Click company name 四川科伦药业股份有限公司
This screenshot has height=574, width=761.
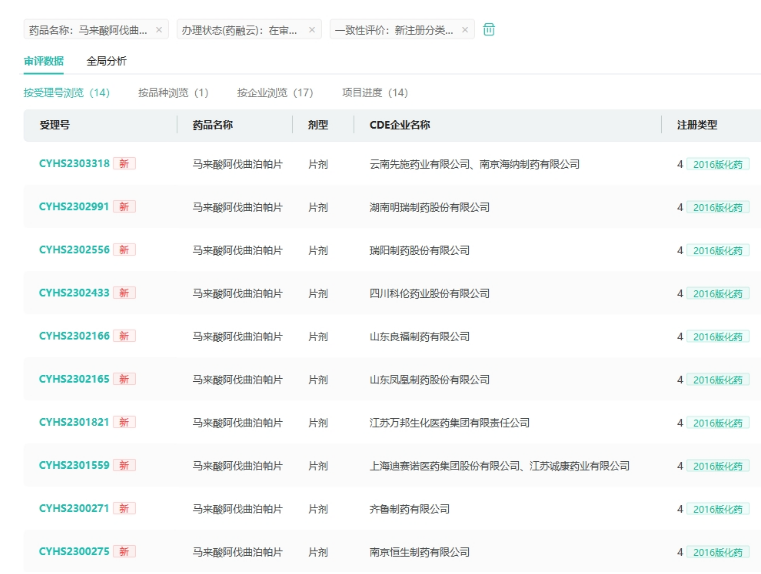coord(430,293)
